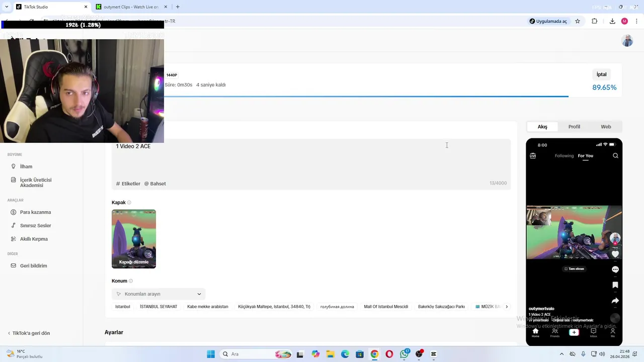Open the browser extensions puzzle icon
The height and width of the screenshot is (362, 644).
point(595,21)
